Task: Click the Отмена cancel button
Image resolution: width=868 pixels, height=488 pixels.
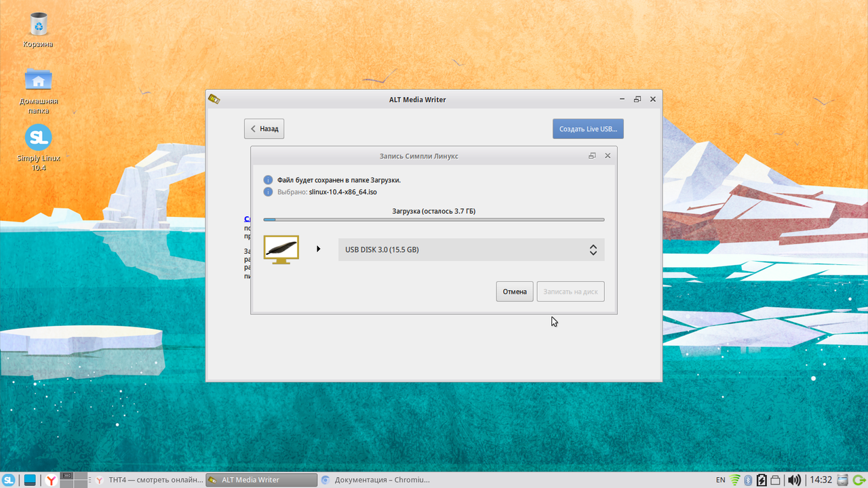Action: (515, 291)
